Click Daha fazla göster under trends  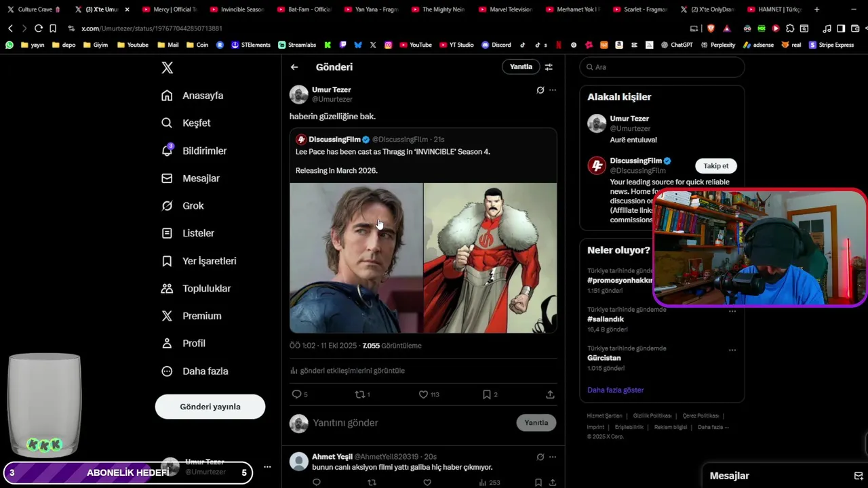click(x=616, y=390)
